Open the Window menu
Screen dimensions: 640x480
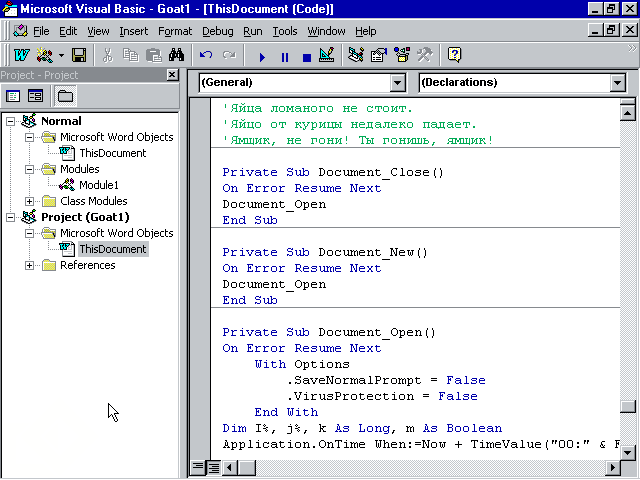pyautogui.click(x=327, y=31)
